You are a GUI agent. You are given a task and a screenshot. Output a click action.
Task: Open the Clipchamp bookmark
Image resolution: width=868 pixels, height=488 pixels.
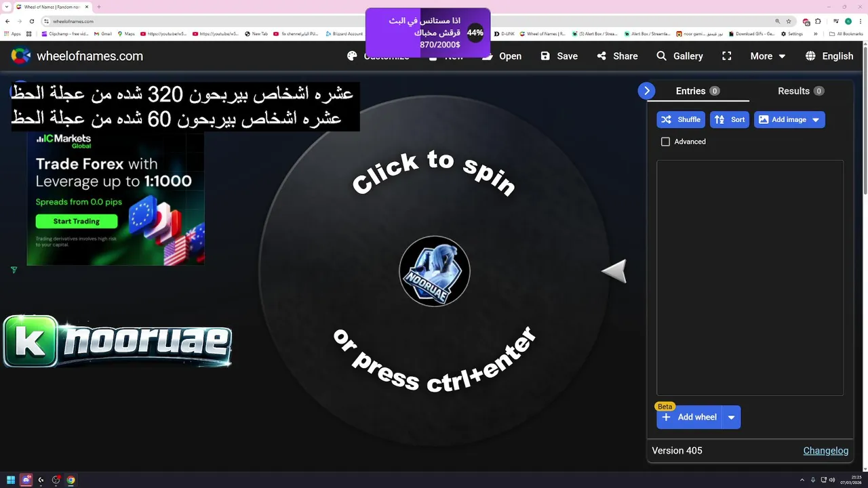pyautogui.click(x=65, y=33)
